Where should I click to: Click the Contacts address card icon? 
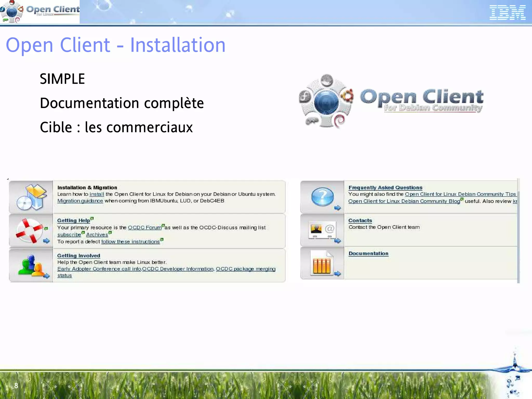click(x=322, y=230)
